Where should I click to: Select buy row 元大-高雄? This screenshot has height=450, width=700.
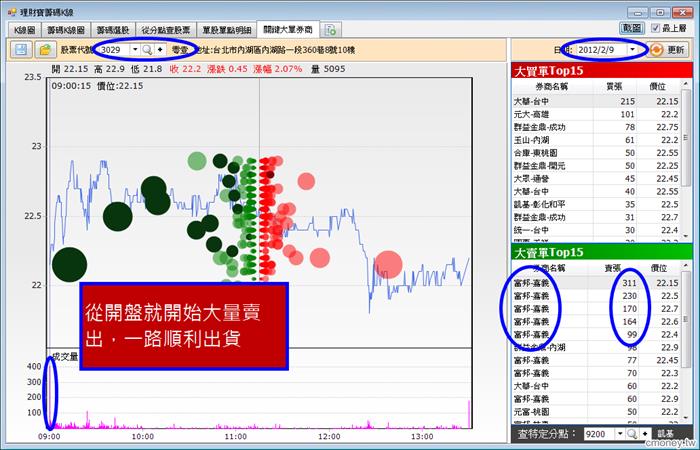pyautogui.click(x=596, y=114)
